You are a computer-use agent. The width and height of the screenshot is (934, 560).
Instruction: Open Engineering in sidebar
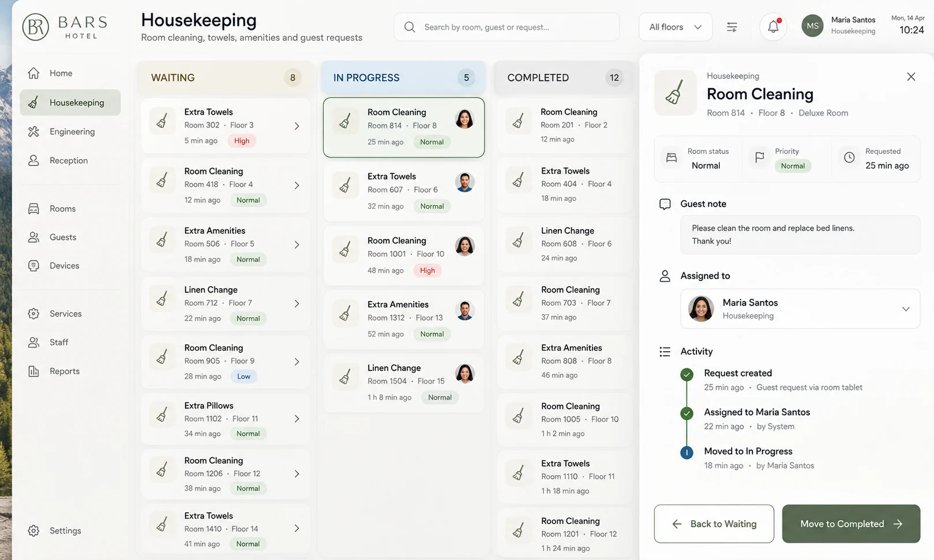[70, 131]
